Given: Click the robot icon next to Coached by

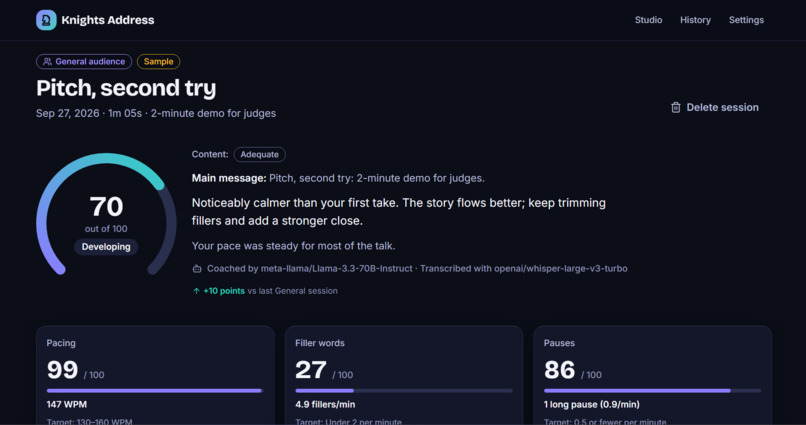Looking at the screenshot, I should (x=197, y=269).
